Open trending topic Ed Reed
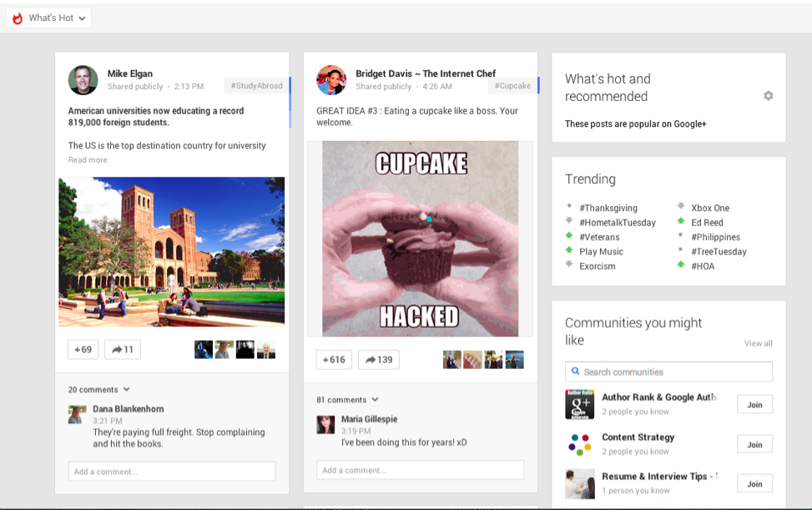This screenshot has height=510, width=812. (x=707, y=223)
